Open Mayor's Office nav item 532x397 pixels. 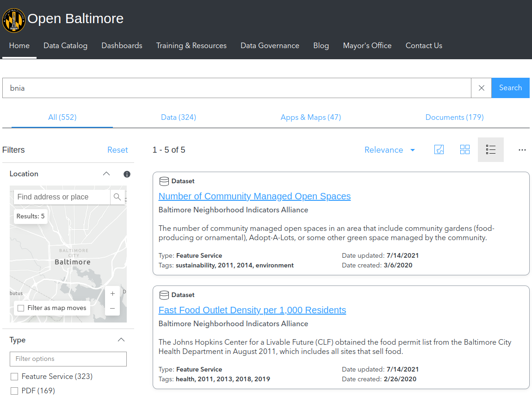(367, 45)
